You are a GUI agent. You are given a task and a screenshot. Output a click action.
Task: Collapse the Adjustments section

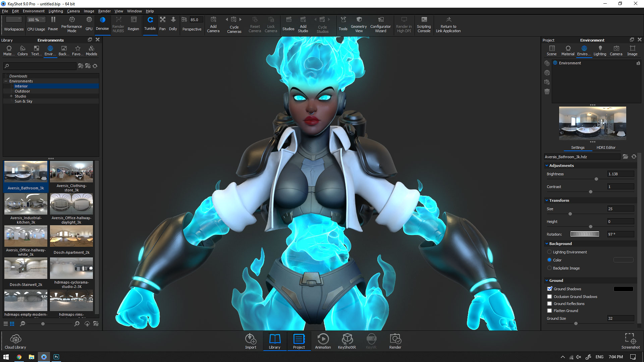[x=547, y=166]
